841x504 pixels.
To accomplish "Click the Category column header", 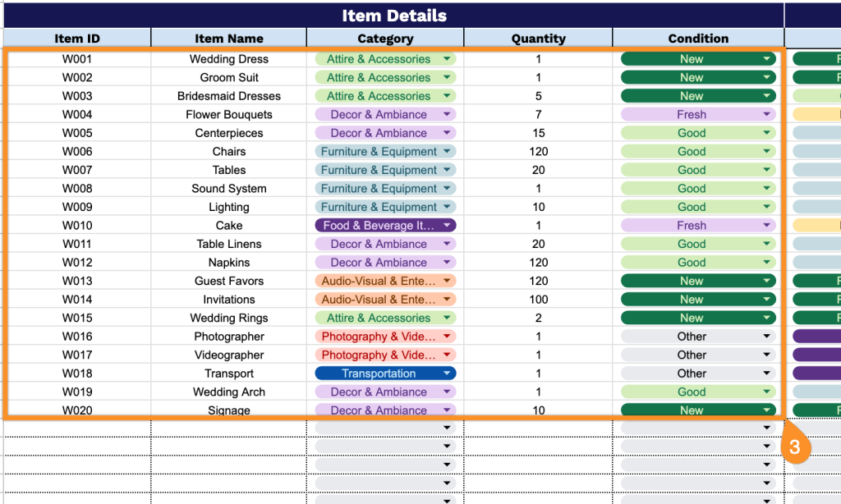I will click(x=385, y=39).
